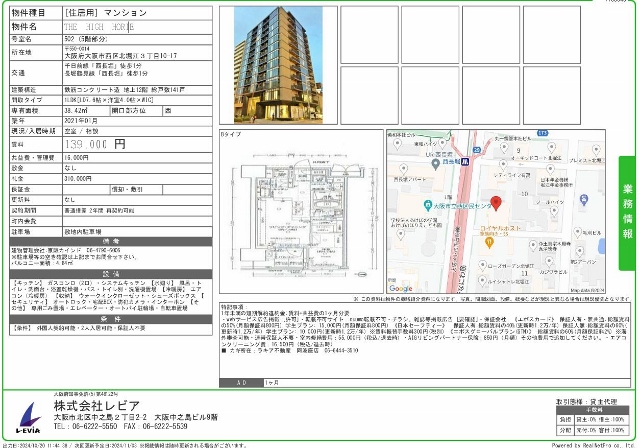Screen dimensions: 640x448
Task: Click the 取引態様 transaction type text
Action: [586, 402]
